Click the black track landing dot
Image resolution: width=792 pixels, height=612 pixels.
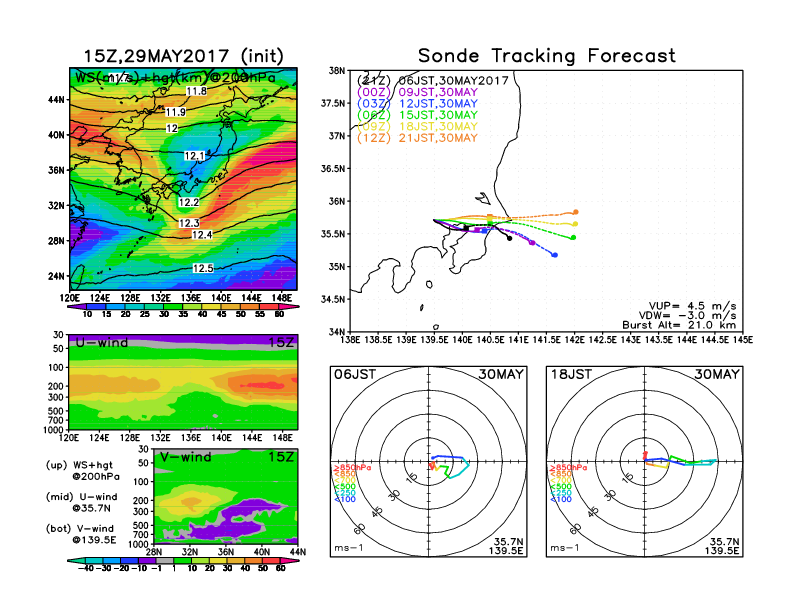tap(510, 238)
